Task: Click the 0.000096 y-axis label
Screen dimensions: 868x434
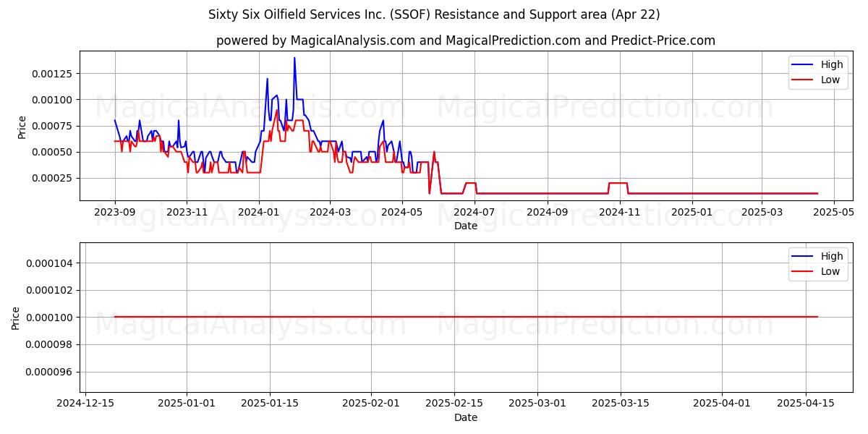Action: click(x=50, y=372)
